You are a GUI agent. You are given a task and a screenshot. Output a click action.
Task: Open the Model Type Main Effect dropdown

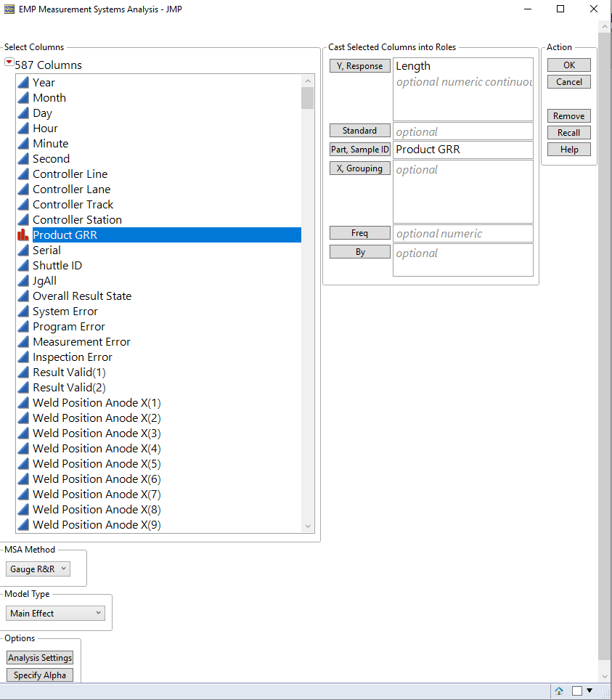(55, 614)
